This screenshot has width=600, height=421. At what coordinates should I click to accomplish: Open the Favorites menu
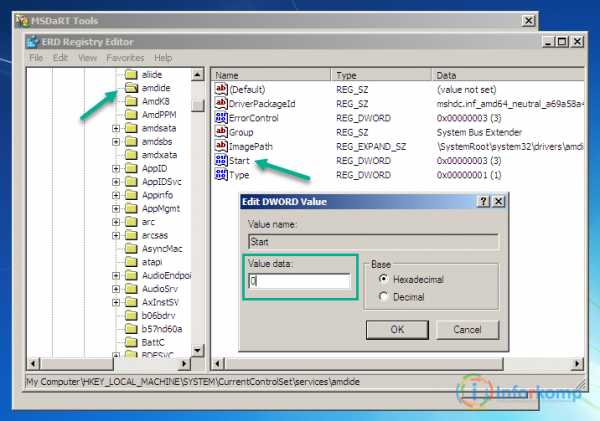click(125, 58)
